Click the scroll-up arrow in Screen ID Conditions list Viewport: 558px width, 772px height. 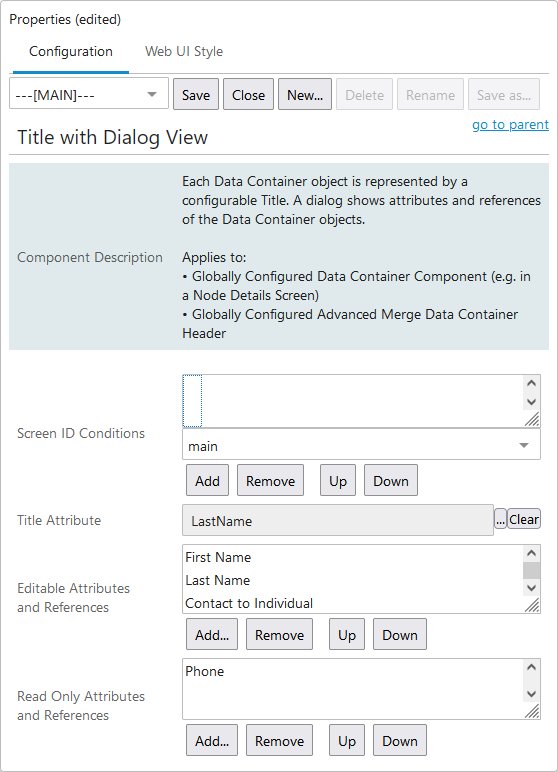[x=531, y=383]
